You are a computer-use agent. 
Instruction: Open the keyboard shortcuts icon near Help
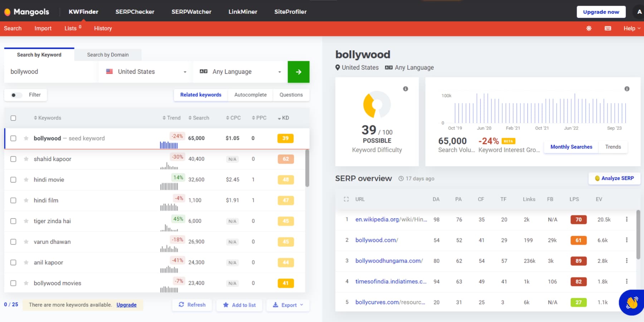click(x=608, y=28)
